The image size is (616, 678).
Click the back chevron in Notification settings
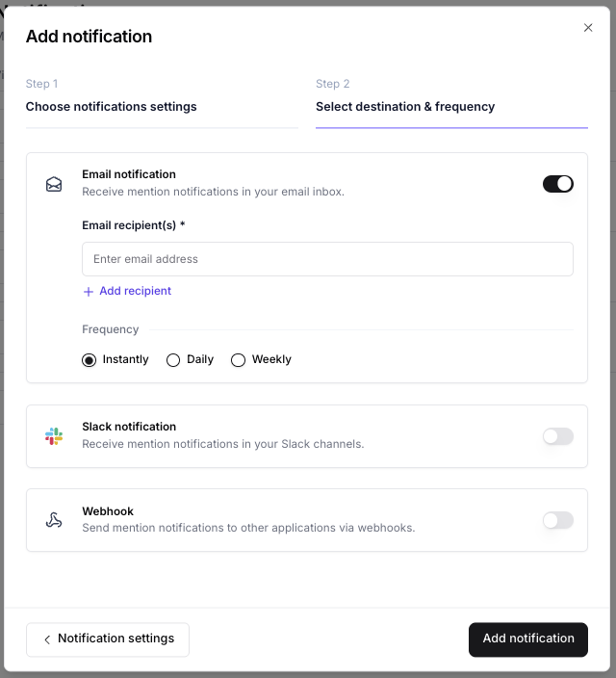[47, 639]
